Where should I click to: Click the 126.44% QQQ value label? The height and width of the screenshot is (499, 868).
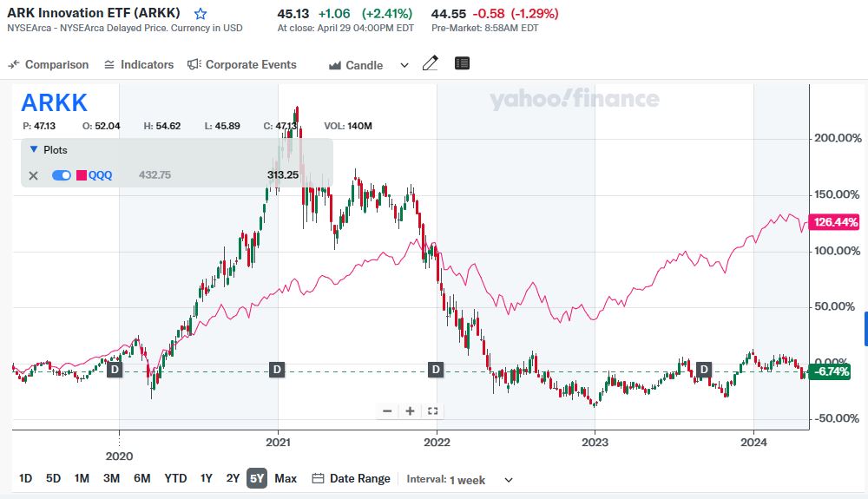point(835,222)
